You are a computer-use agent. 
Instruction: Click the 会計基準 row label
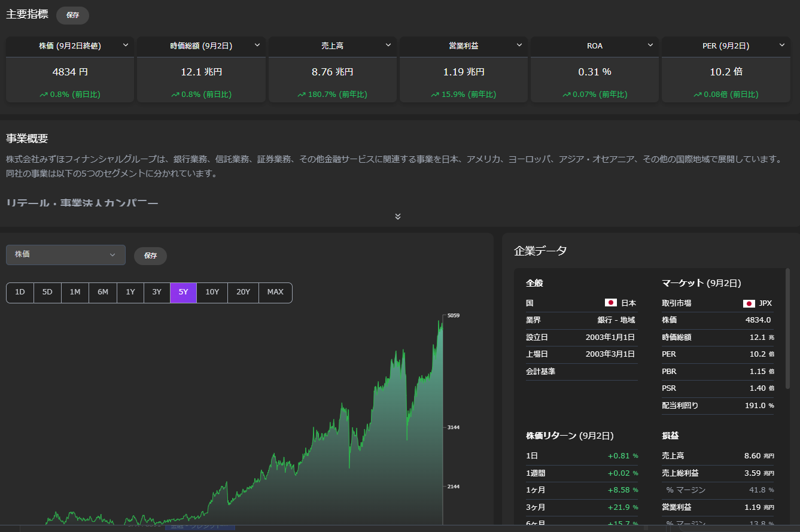click(x=540, y=372)
